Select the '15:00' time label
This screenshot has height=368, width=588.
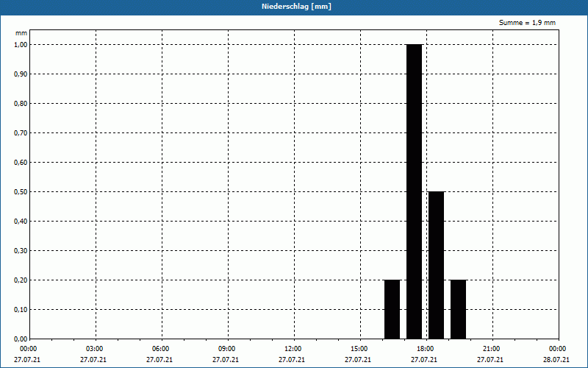(359, 349)
